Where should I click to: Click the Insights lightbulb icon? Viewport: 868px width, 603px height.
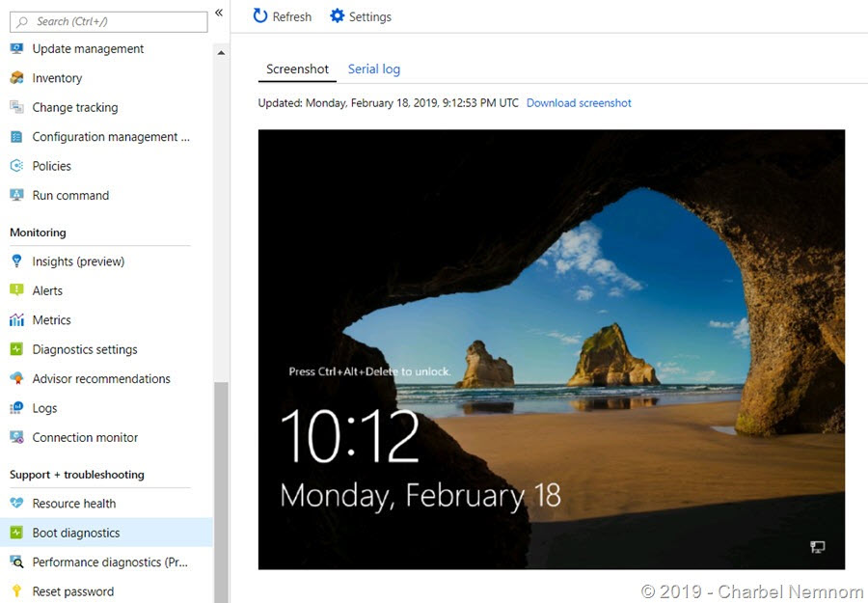click(x=16, y=261)
